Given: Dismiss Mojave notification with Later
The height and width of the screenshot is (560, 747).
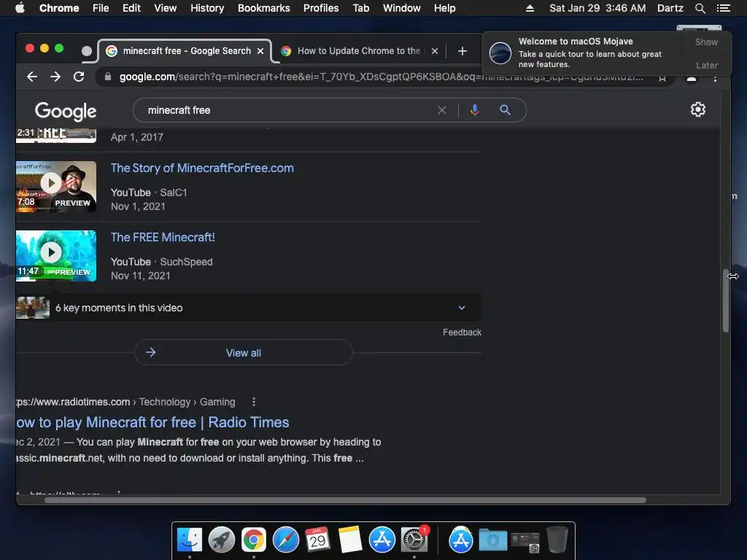Looking at the screenshot, I should [x=706, y=65].
